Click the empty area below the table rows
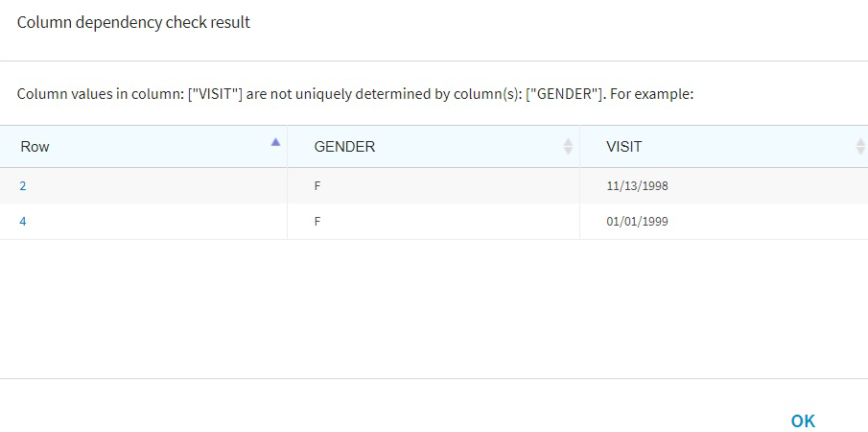The width and height of the screenshot is (868, 432). click(432, 307)
